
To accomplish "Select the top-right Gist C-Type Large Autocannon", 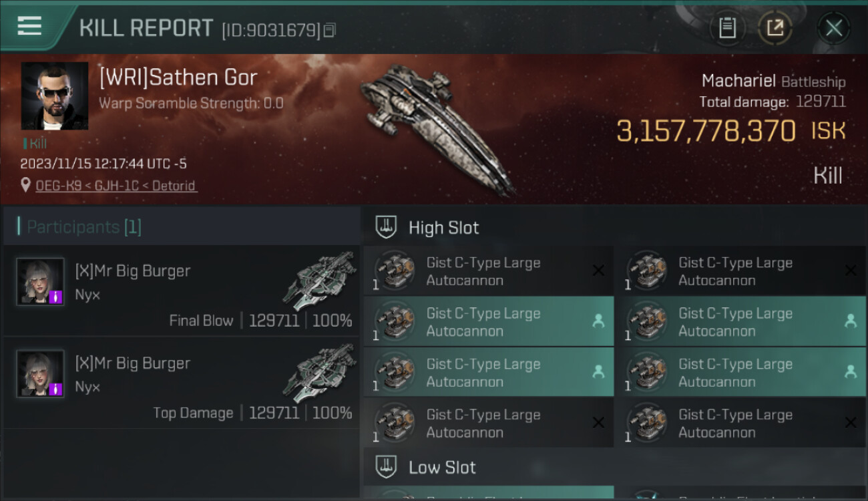I will coord(734,271).
